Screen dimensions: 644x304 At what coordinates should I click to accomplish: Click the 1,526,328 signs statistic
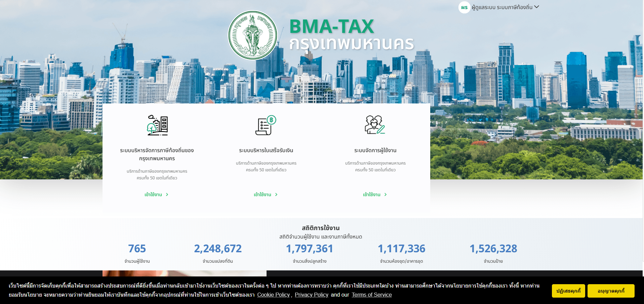(x=493, y=249)
